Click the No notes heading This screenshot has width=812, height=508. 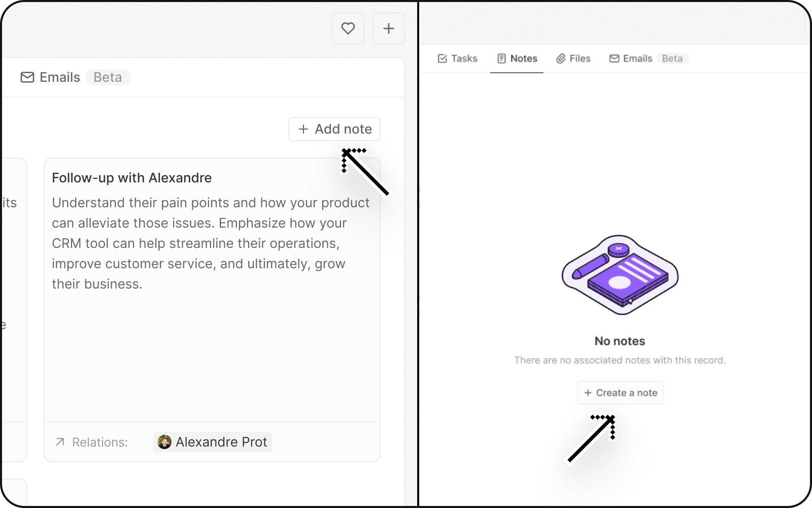tap(620, 341)
